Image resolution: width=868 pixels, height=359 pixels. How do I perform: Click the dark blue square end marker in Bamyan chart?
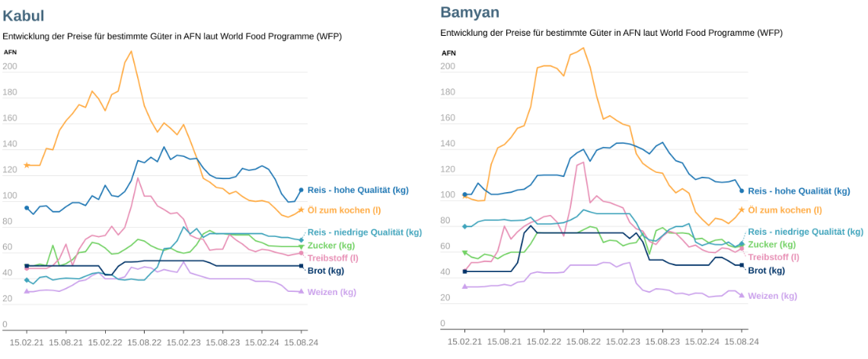[742, 265]
